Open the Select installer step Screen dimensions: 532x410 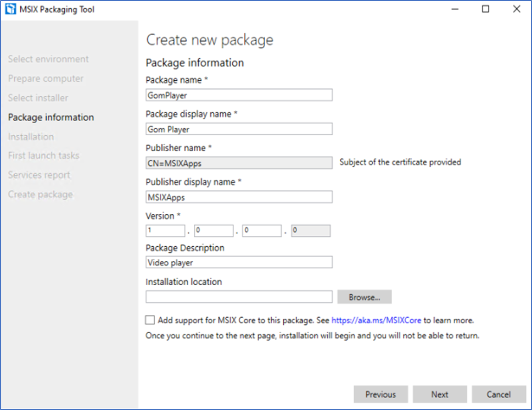click(x=38, y=98)
